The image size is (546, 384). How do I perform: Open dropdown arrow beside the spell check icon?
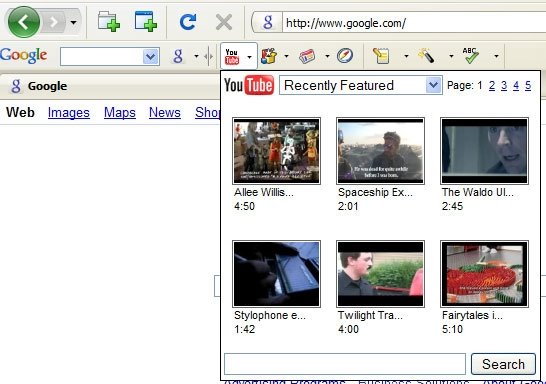tap(496, 56)
